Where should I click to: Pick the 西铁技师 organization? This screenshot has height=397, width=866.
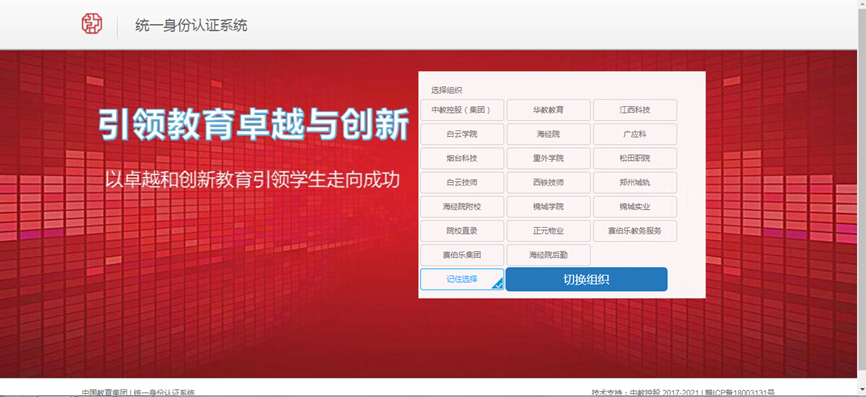548,182
